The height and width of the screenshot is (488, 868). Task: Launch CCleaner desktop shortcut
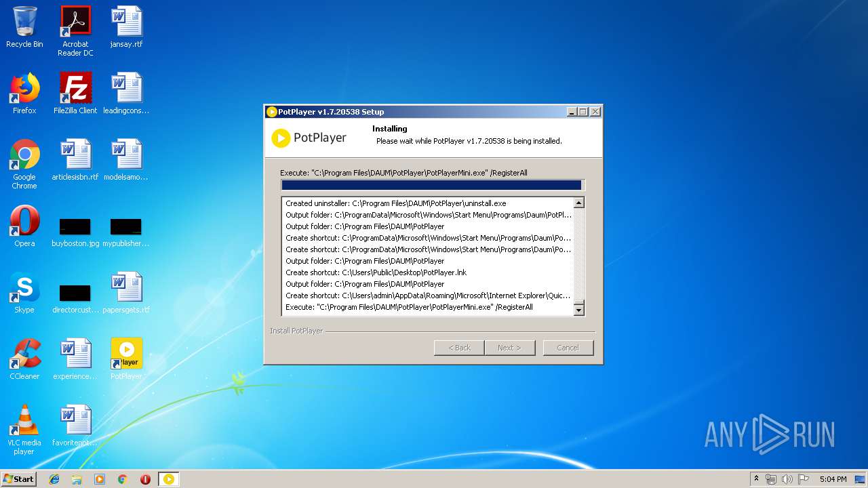click(24, 359)
